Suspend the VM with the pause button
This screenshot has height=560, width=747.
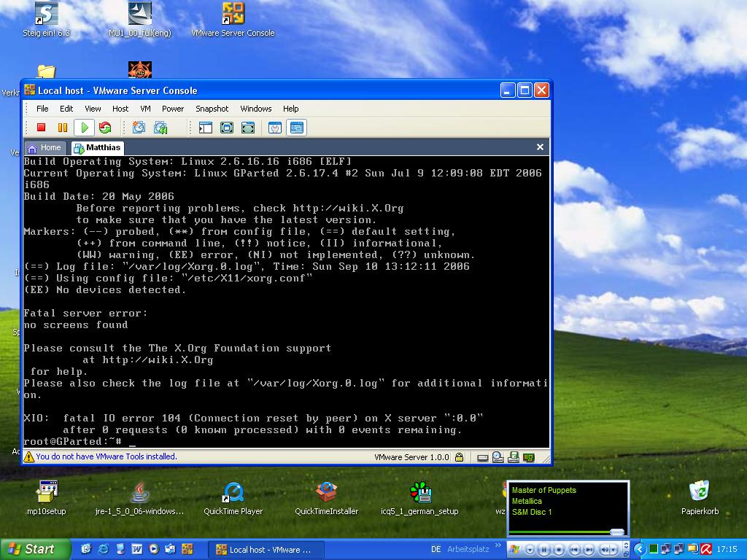[63, 128]
